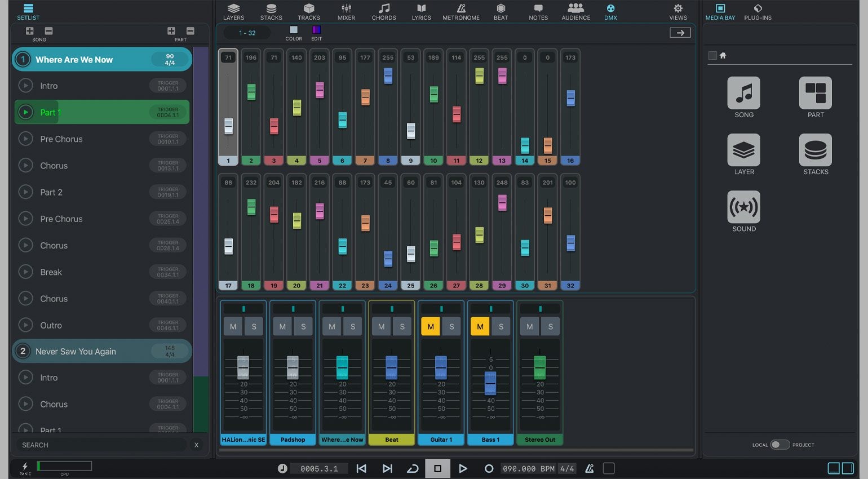Image resolution: width=868 pixels, height=479 pixels.
Task: Click the arrow button above the DMX faders
Action: click(680, 32)
